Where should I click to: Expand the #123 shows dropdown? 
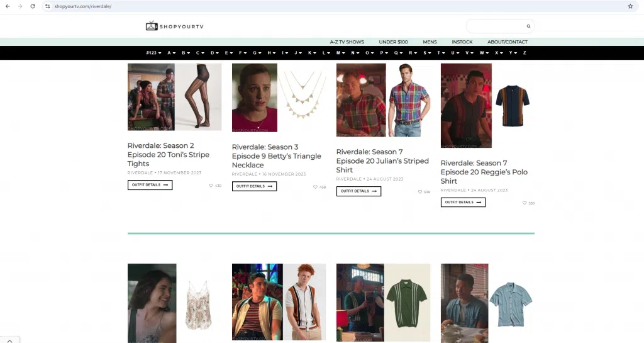[153, 53]
